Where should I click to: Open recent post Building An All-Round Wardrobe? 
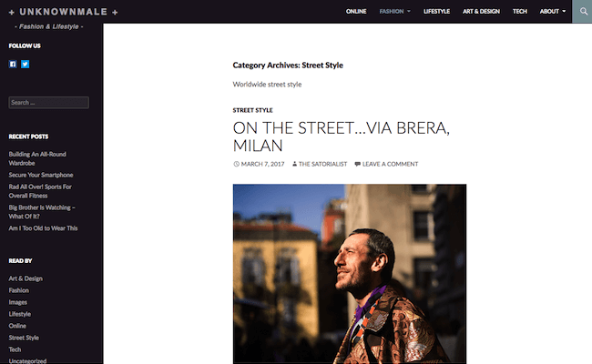click(37, 158)
